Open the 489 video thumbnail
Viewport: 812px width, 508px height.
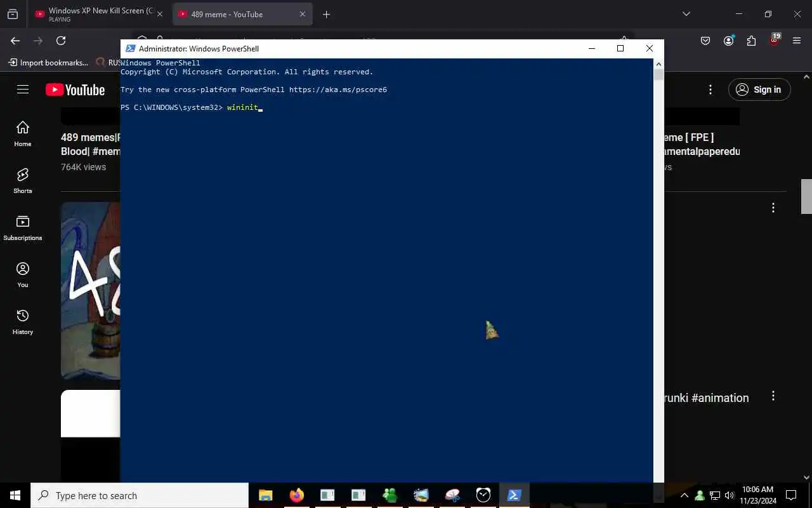click(x=90, y=290)
